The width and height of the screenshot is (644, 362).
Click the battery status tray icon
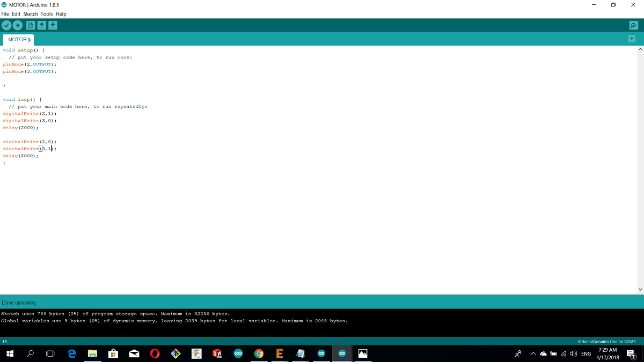(x=553, y=353)
